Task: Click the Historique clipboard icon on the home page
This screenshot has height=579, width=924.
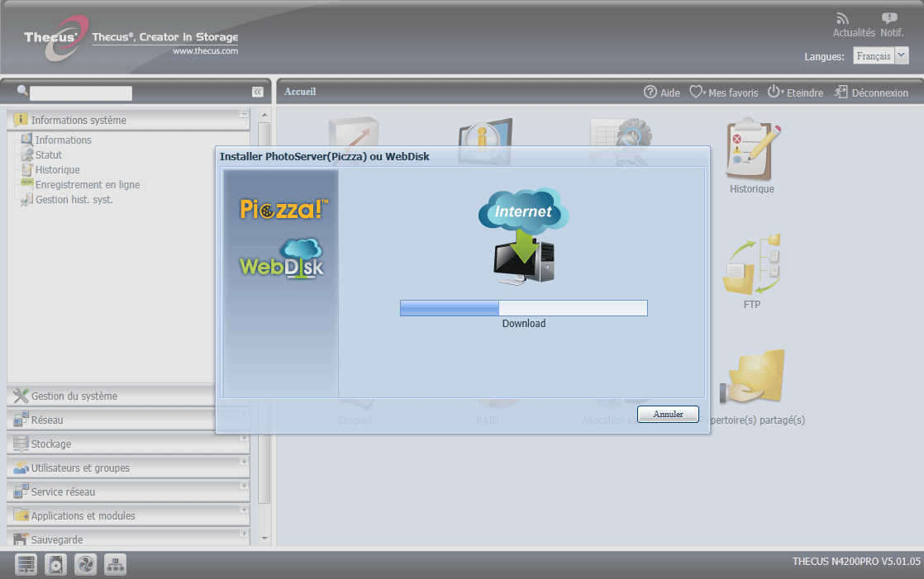Action: (752, 149)
